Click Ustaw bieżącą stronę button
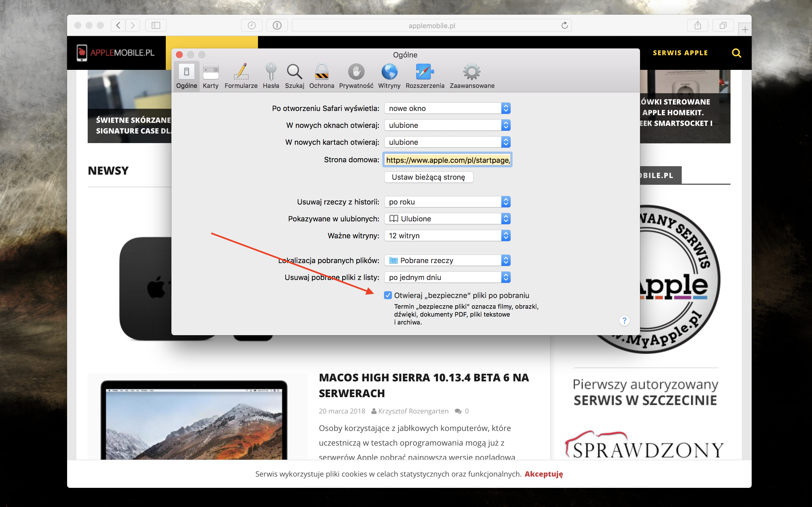The height and width of the screenshot is (507, 812). [x=429, y=177]
